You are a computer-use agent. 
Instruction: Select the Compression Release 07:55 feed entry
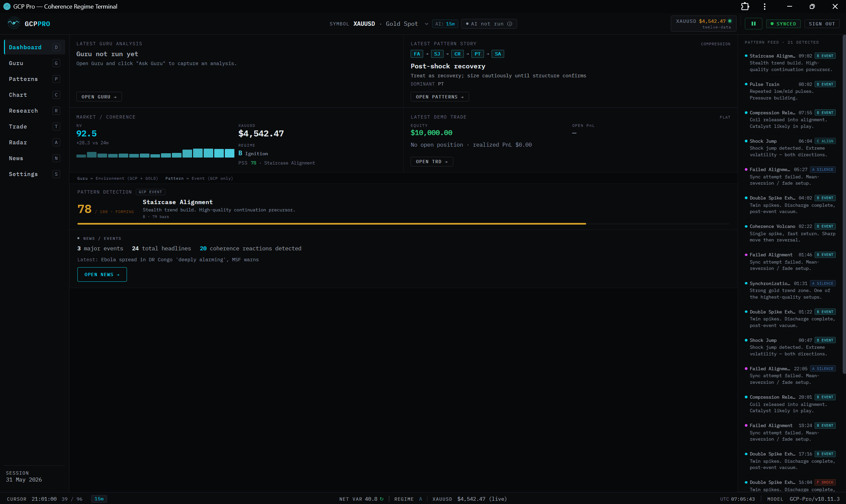click(x=789, y=119)
